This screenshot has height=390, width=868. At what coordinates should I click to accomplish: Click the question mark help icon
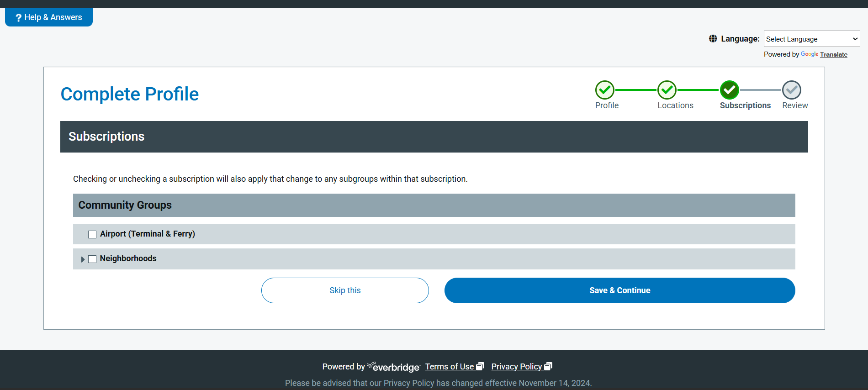point(18,18)
